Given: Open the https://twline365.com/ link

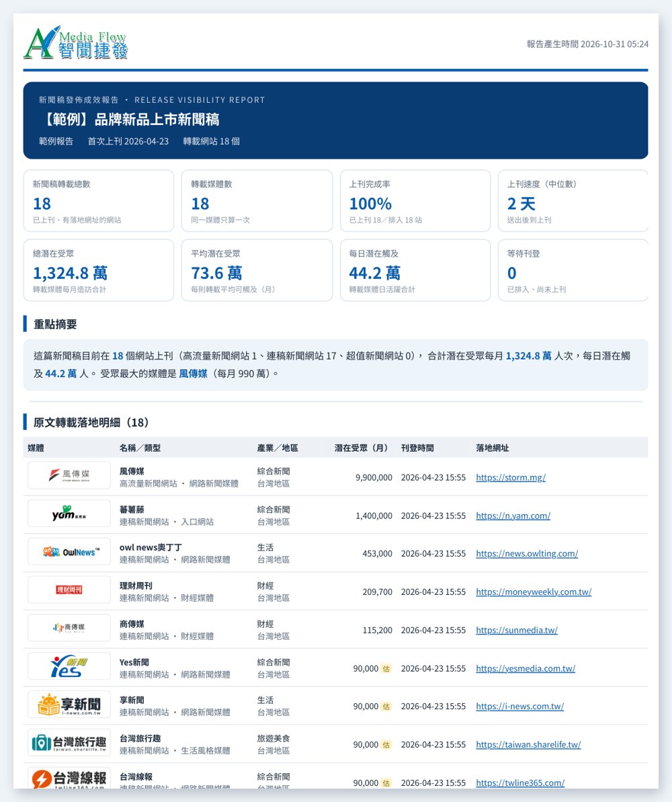Looking at the screenshot, I should coord(520,783).
